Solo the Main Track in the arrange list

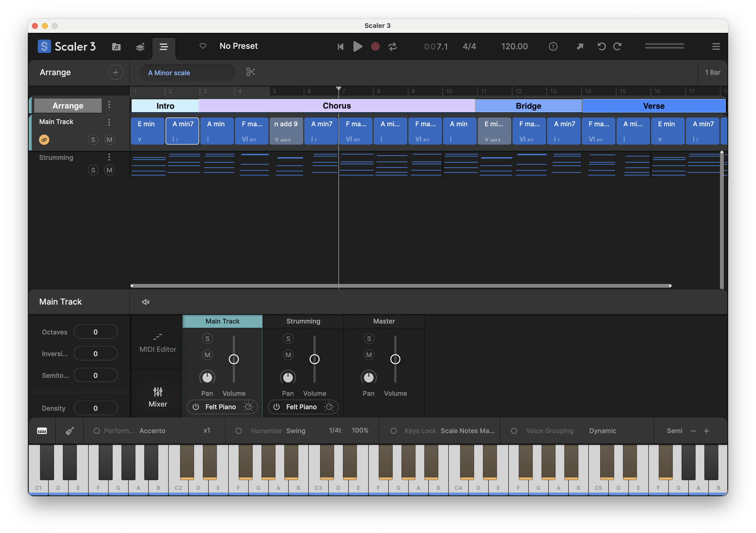click(x=93, y=140)
